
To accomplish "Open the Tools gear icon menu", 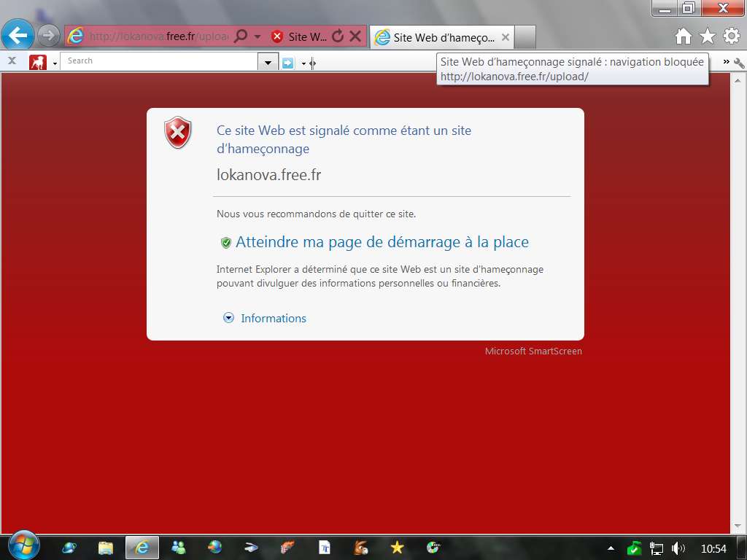I will pyautogui.click(x=731, y=36).
